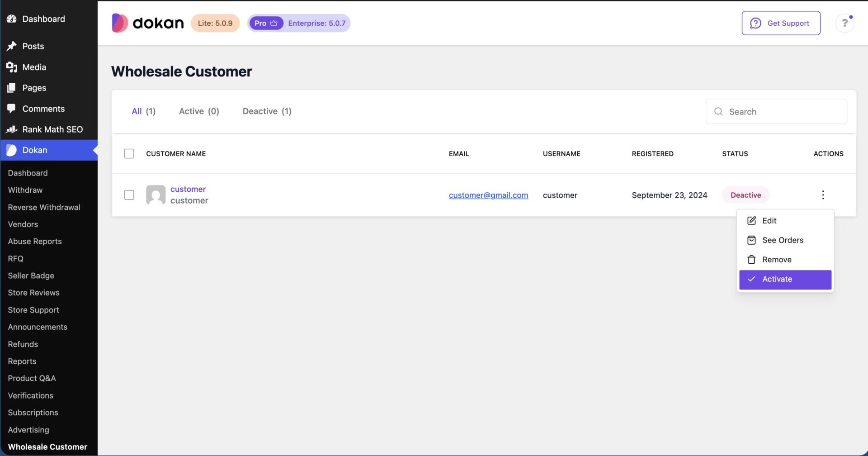868x456 pixels.
Task: Go to Announcements submenu item
Action: click(x=38, y=327)
